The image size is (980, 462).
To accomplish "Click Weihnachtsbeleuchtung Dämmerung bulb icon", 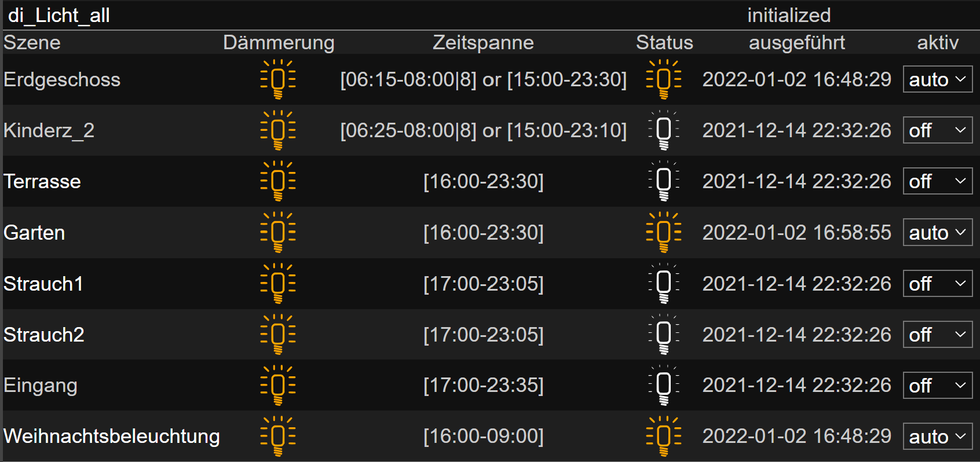I will pyautogui.click(x=278, y=436).
